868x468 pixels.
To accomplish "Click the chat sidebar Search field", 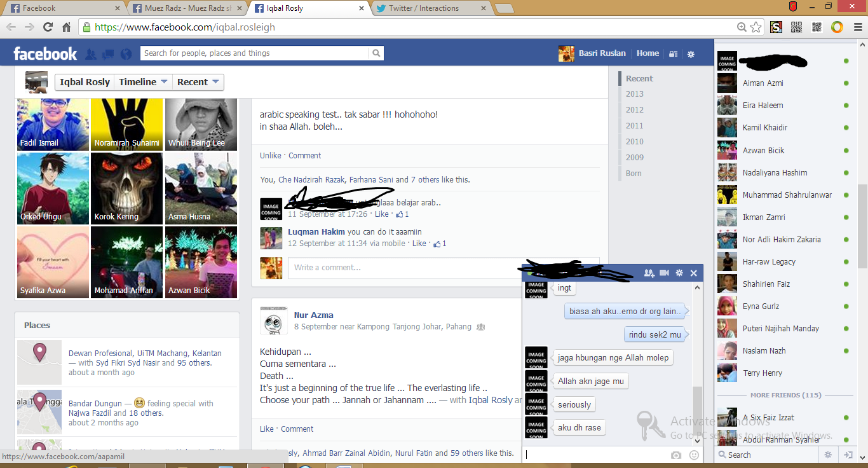I will (766, 455).
